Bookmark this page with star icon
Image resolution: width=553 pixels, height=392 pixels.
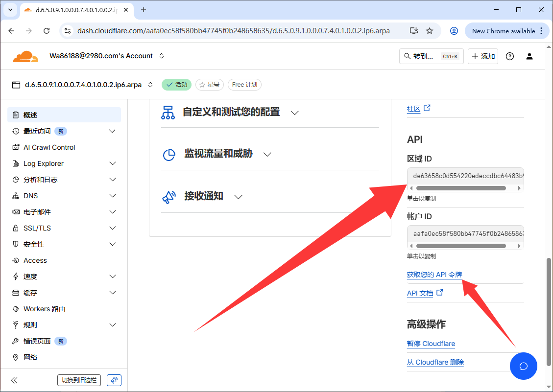pos(430,31)
